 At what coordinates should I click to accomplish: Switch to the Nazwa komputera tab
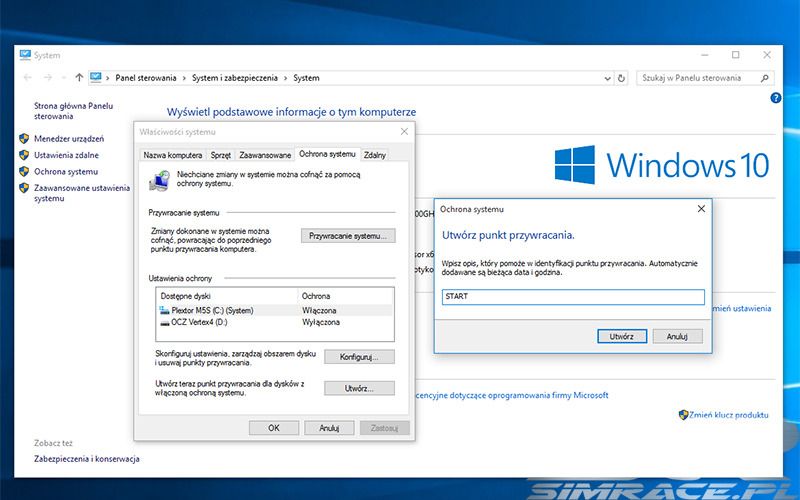coord(172,155)
